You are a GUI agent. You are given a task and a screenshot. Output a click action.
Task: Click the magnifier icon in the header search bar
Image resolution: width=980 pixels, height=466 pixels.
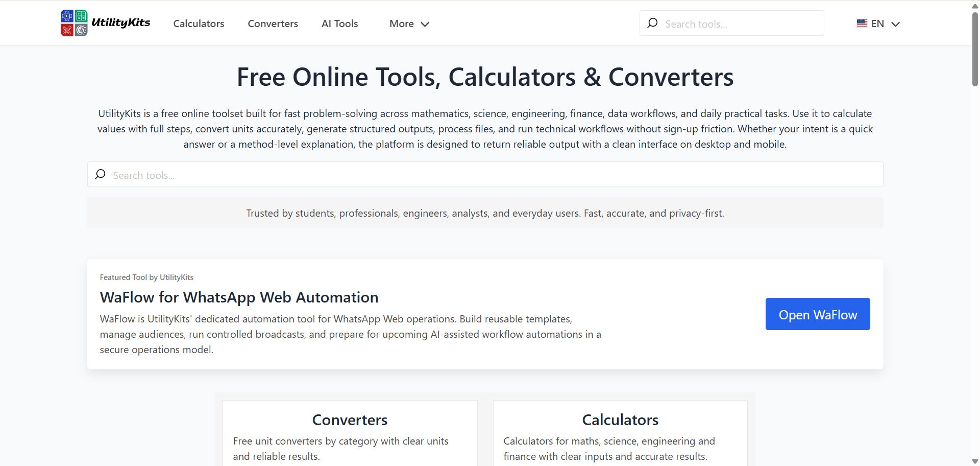click(x=653, y=23)
